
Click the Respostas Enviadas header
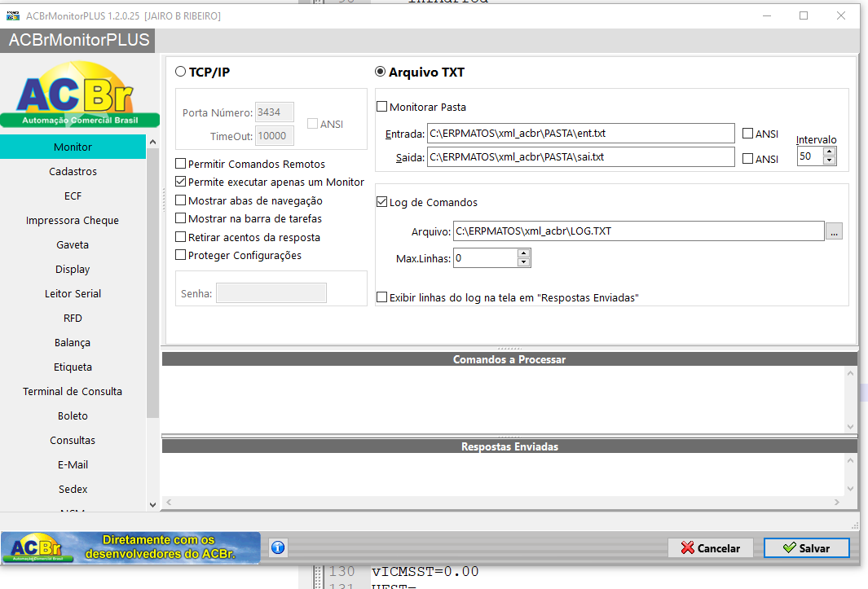(x=509, y=446)
